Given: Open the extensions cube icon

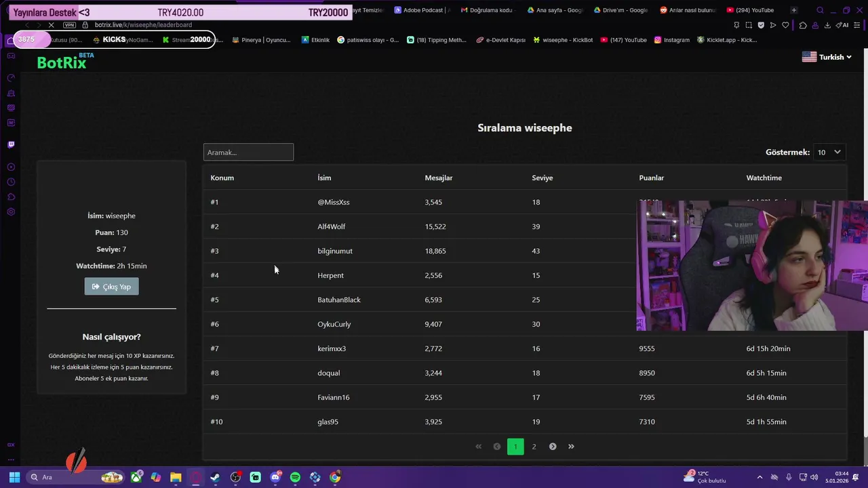Looking at the screenshot, I should coord(803,25).
